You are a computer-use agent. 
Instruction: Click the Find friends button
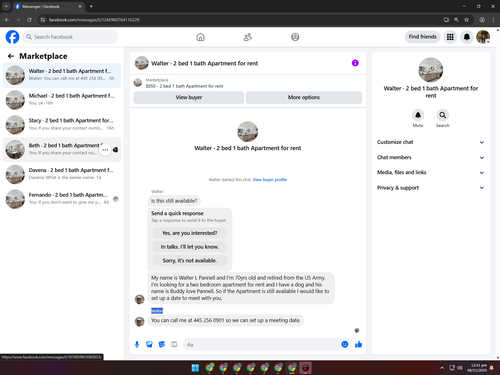point(422,37)
